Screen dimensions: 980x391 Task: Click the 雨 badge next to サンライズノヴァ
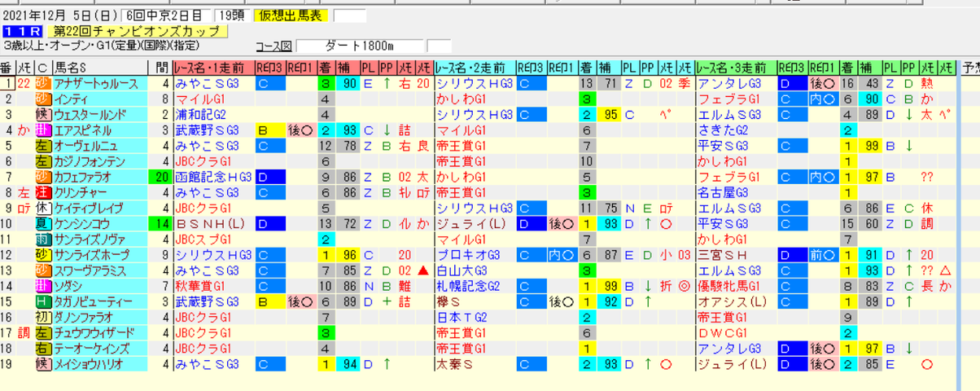point(43,239)
